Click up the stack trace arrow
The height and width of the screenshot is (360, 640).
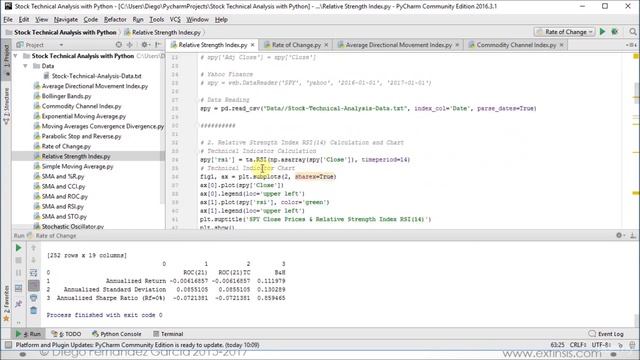(x=33, y=248)
